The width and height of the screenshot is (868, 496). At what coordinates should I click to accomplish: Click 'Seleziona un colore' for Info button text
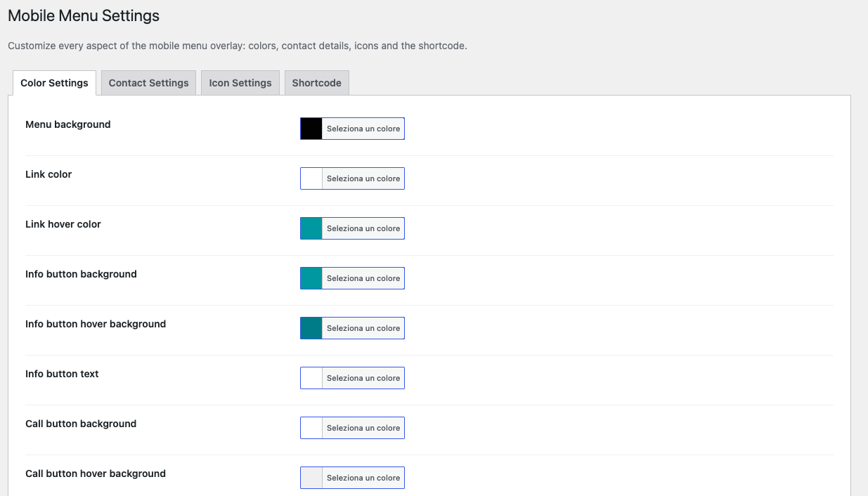point(363,378)
